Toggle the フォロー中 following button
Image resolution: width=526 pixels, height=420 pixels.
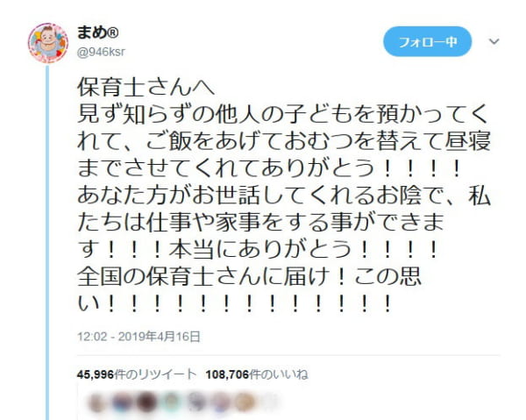pyautogui.click(x=428, y=41)
